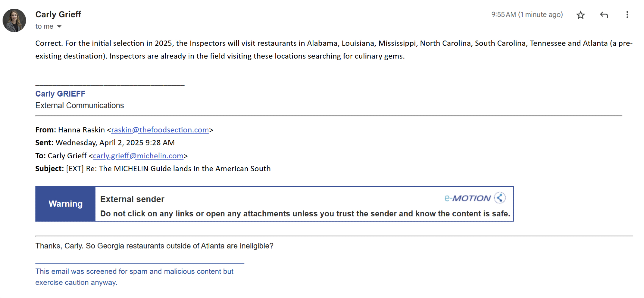Screen dimensions: 644x298
Task: Expand the 'to me' recipient details arrow
Action: (59, 26)
